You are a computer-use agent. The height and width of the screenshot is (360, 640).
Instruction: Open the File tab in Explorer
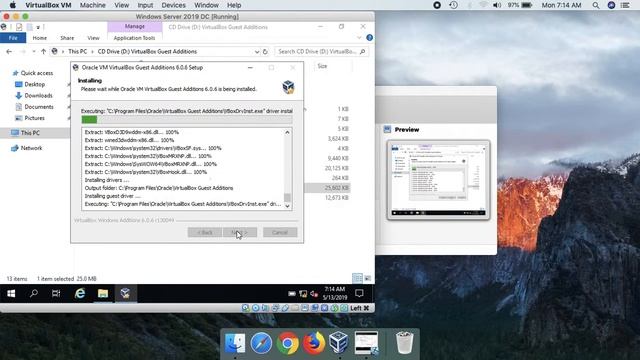click(13, 38)
